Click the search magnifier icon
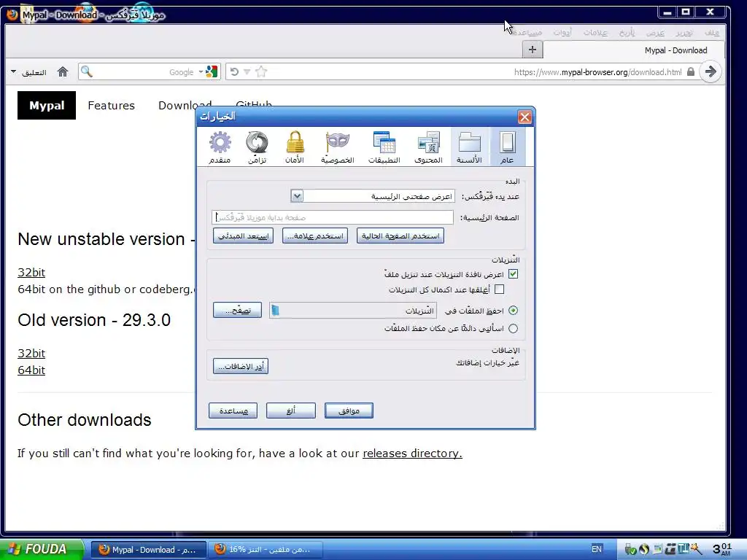Screen dimensions: 747x560 [x=86, y=72]
